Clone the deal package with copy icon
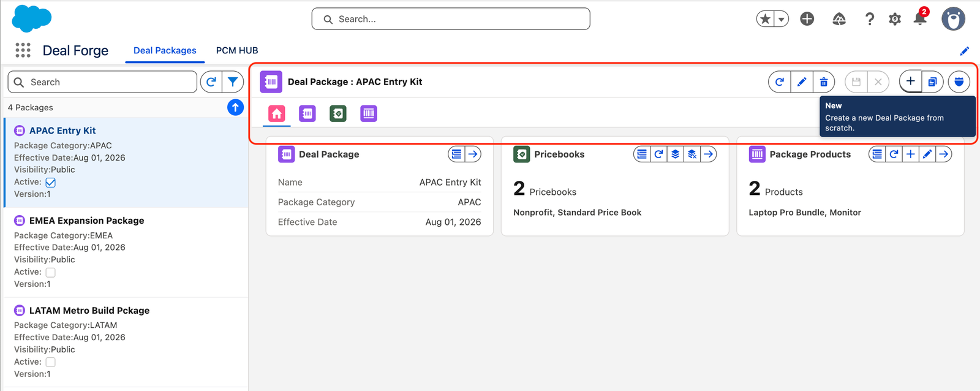The image size is (980, 391). [x=932, y=82]
